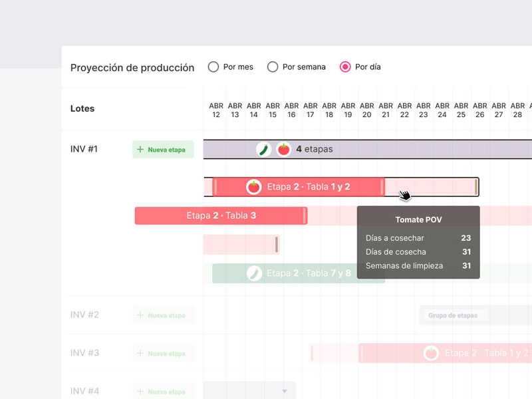Select the Por mes radio option
Viewport: 532px width, 399px height.
[x=213, y=66]
